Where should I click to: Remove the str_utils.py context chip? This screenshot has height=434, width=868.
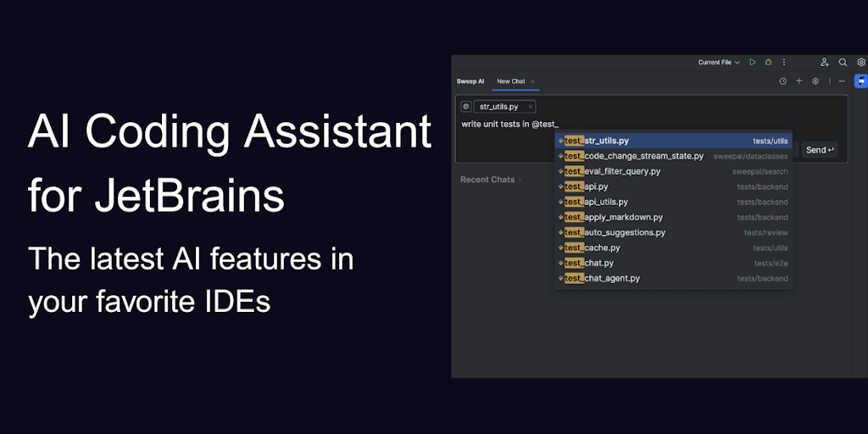[531, 107]
